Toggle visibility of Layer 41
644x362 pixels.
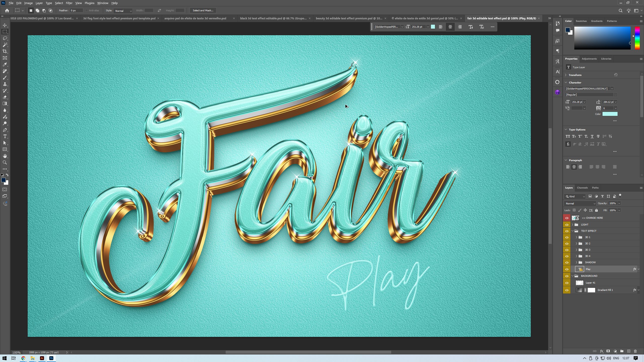click(x=567, y=283)
